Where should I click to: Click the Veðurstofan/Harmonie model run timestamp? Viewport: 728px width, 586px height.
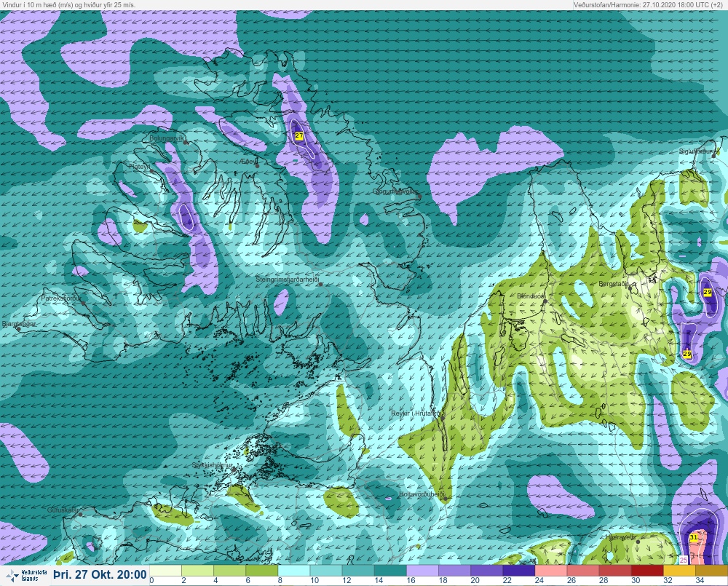[x=648, y=4]
